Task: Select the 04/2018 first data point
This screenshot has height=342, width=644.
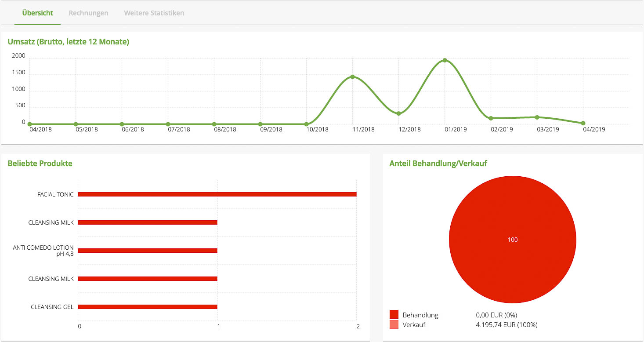Action: (x=29, y=124)
